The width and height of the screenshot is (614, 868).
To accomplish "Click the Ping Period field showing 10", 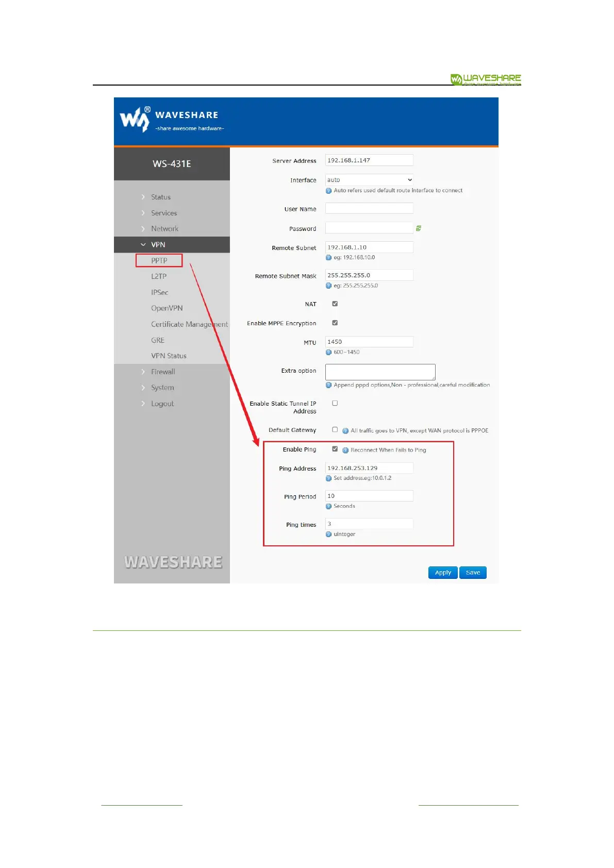I will pyautogui.click(x=369, y=496).
